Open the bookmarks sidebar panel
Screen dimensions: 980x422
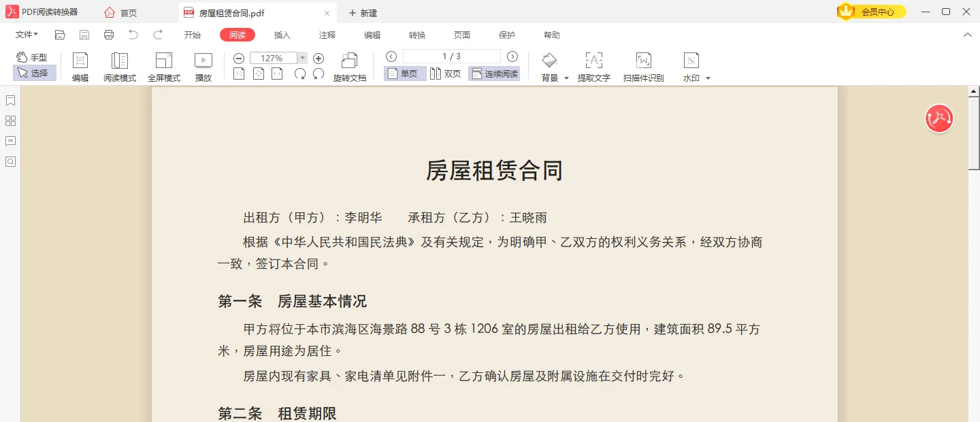[10, 101]
